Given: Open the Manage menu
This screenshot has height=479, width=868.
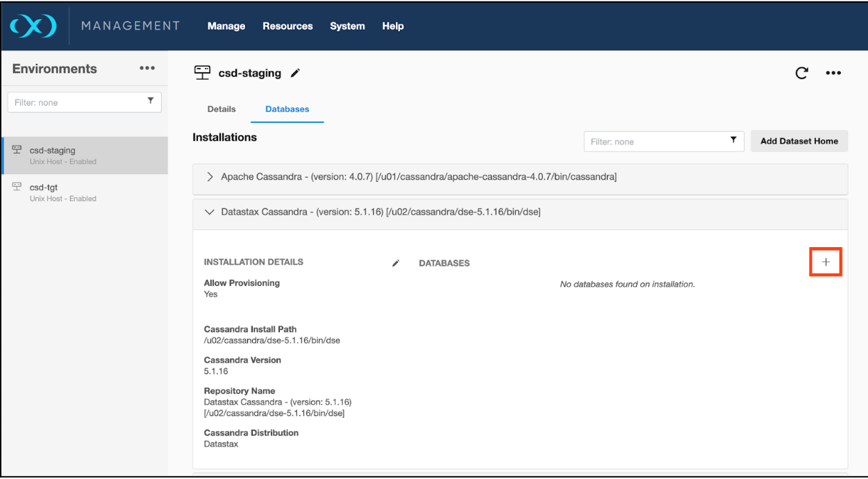Looking at the screenshot, I should tap(226, 26).
